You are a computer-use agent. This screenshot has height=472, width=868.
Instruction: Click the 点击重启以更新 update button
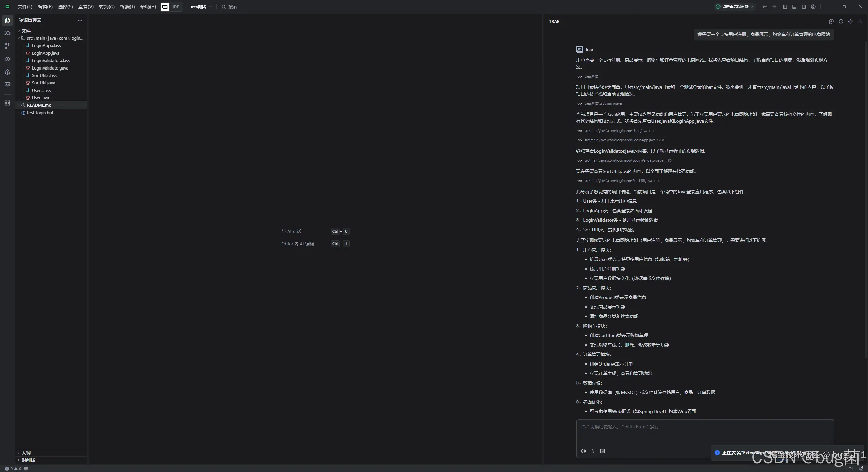click(x=734, y=7)
